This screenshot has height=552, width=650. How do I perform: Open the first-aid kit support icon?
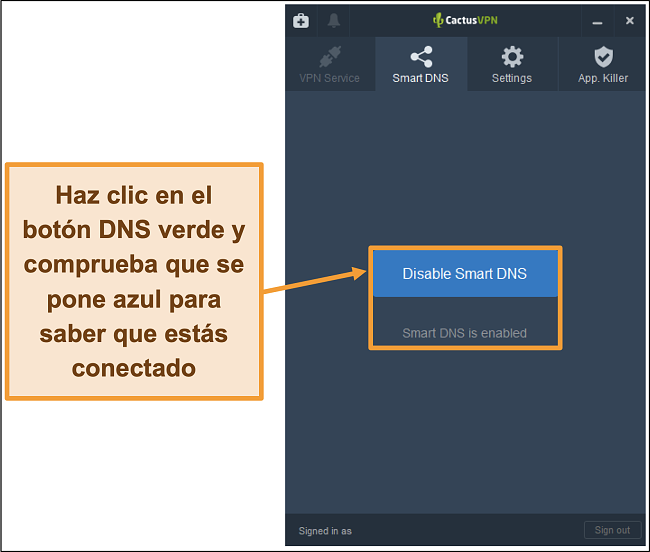pyautogui.click(x=301, y=21)
